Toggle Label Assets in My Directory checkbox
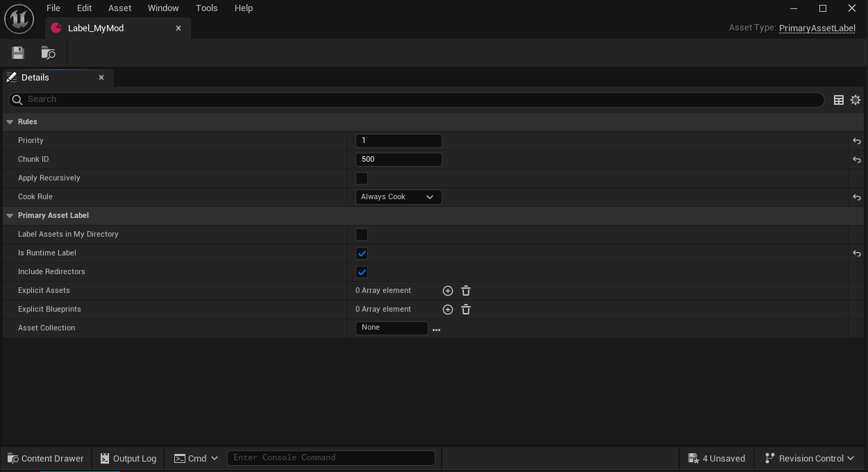Image resolution: width=868 pixels, height=472 pixels. [x=362, y=235]
